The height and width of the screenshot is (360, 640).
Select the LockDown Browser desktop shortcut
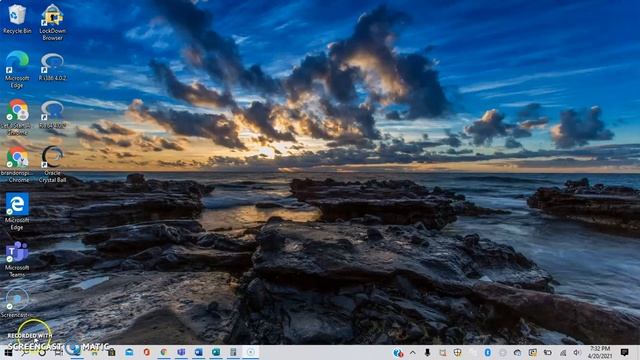pyautogui.click(x=52, y=22)
